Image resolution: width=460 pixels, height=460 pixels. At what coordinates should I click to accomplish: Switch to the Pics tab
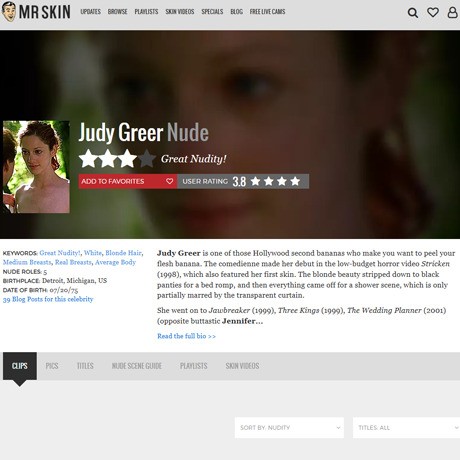click(x=52, y=366)
